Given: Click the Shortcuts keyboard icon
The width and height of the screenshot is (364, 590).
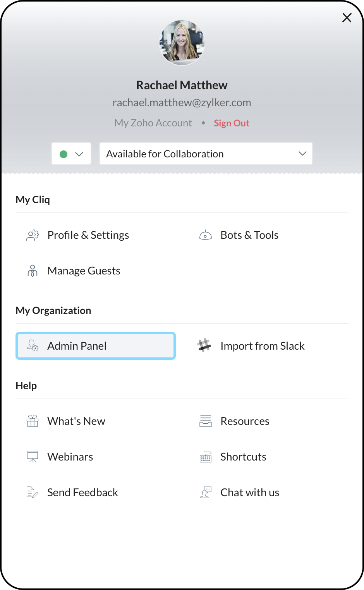Looking at the screenshot, I should (205, 457).
